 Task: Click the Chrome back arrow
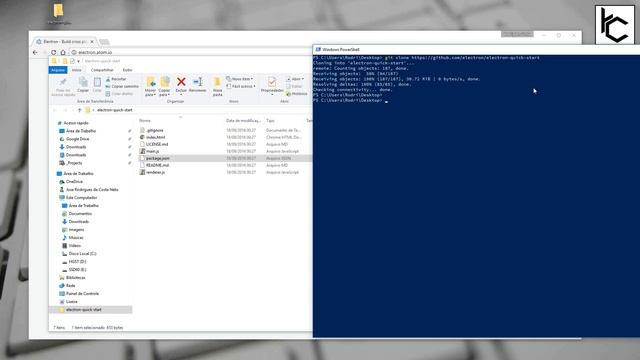(x=35, y=52)
